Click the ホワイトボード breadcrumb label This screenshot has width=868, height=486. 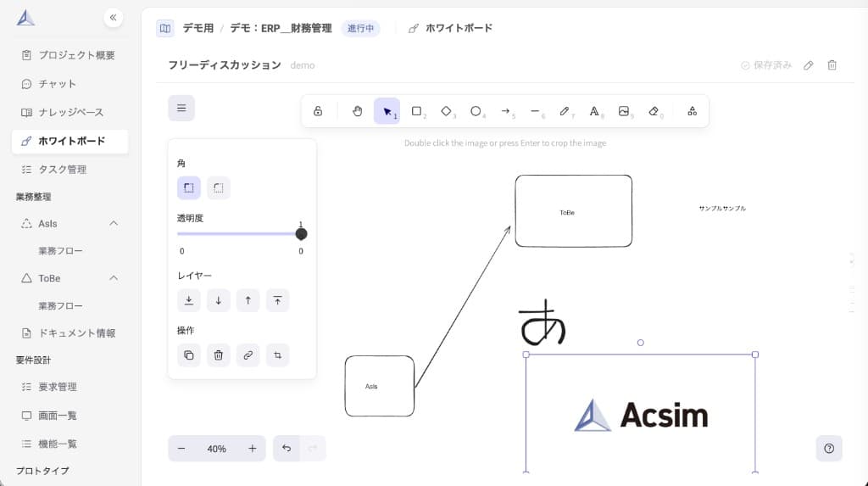459,28
